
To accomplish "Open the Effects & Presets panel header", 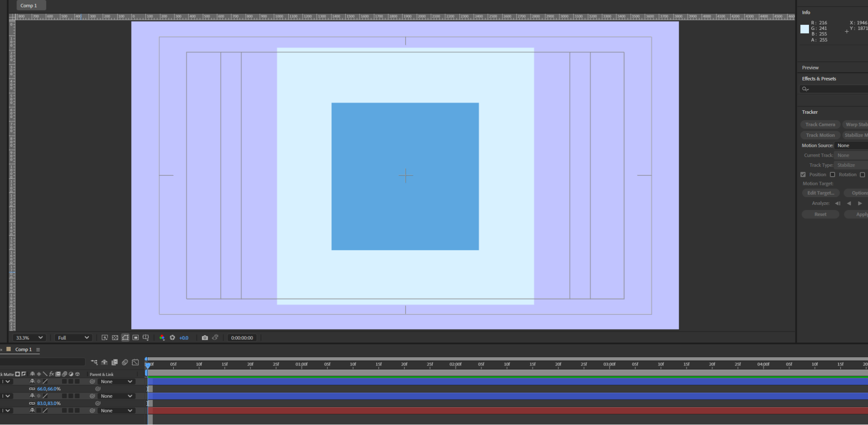I will (x=819, y=79).
